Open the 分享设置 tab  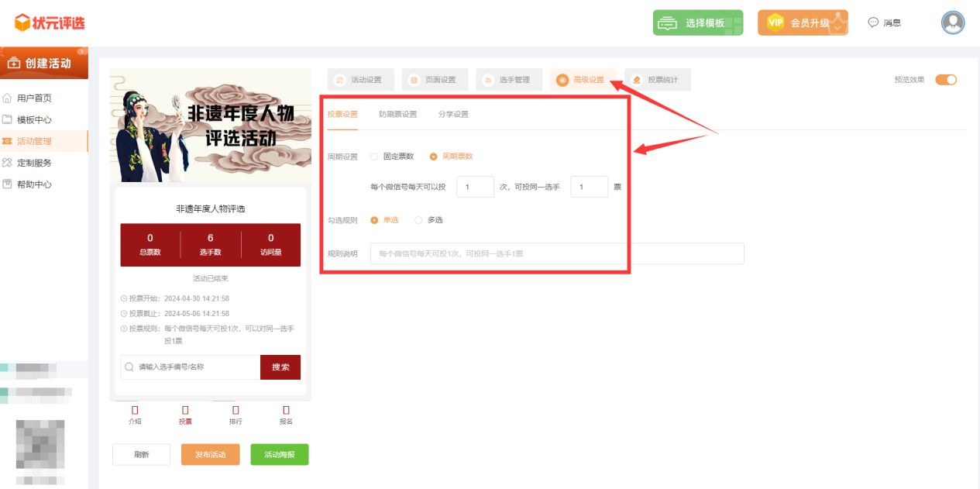(x=453, y=115)
